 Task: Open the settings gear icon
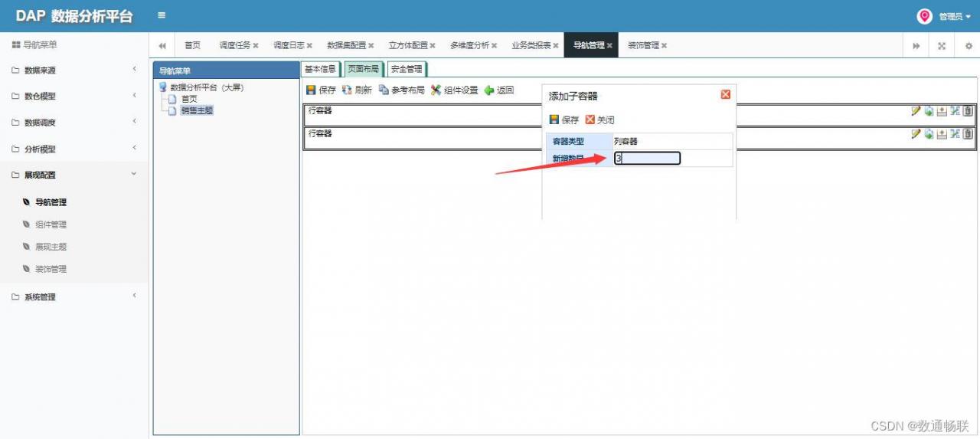click(x=969, y=45)
